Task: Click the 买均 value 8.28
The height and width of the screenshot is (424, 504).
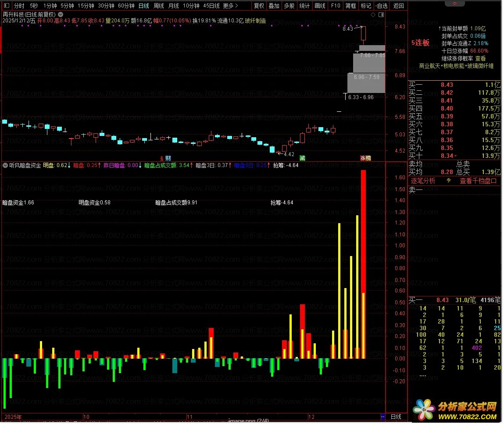Action: 447,172
